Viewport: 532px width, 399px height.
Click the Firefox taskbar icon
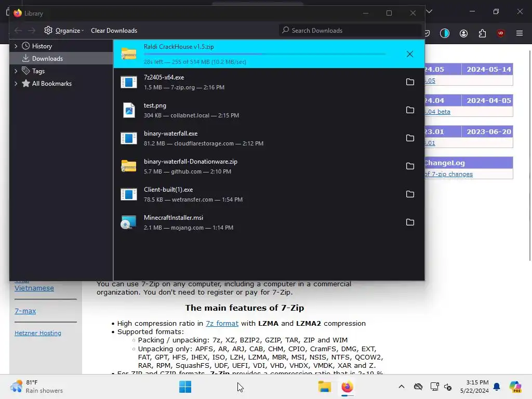point(347,387)
